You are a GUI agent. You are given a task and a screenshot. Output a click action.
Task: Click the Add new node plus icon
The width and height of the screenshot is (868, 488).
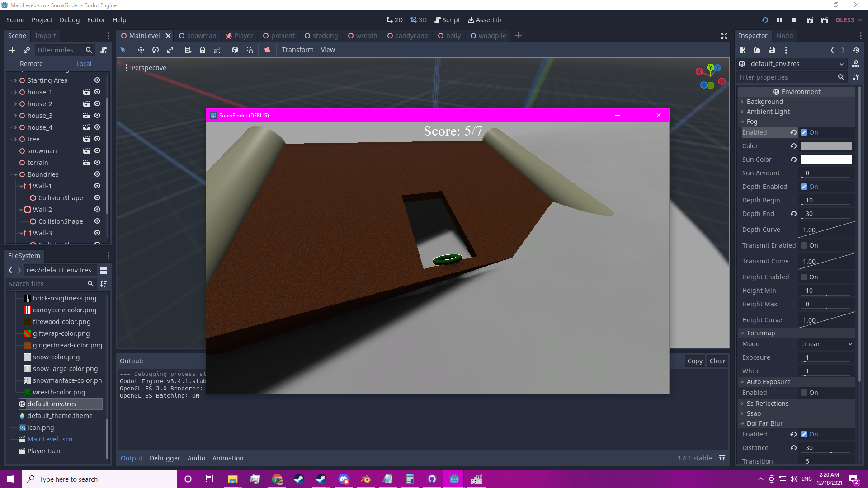[12, 50]
